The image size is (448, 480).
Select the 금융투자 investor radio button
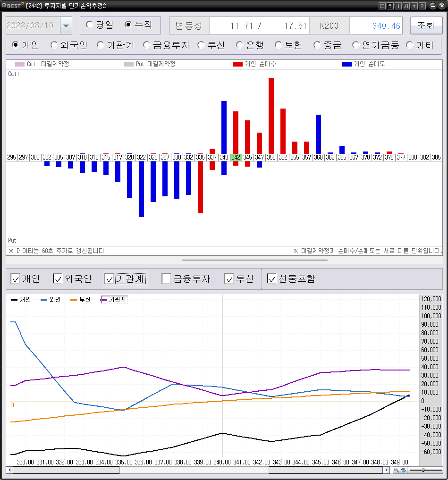coord(147,45)
